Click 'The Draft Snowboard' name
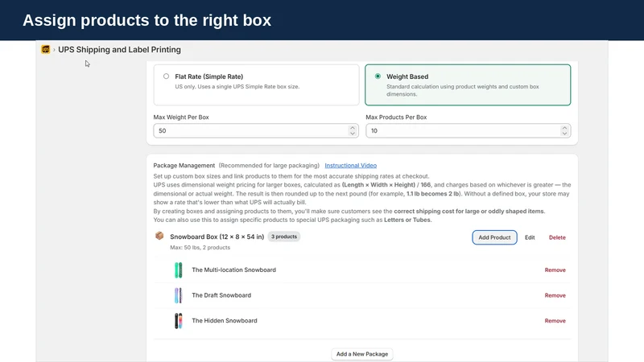 tap(221, 295)
